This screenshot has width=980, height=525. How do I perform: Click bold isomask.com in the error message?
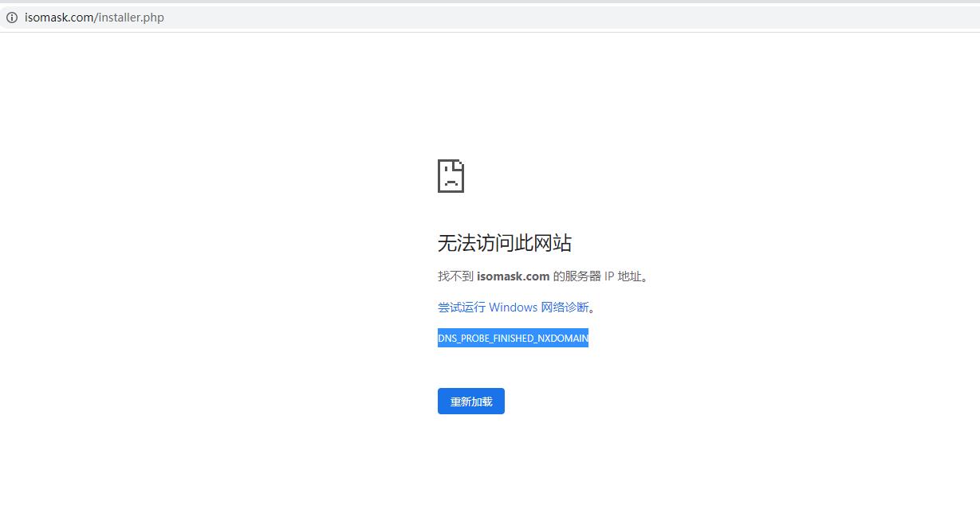pyautogui.click(x=513, y=276)
